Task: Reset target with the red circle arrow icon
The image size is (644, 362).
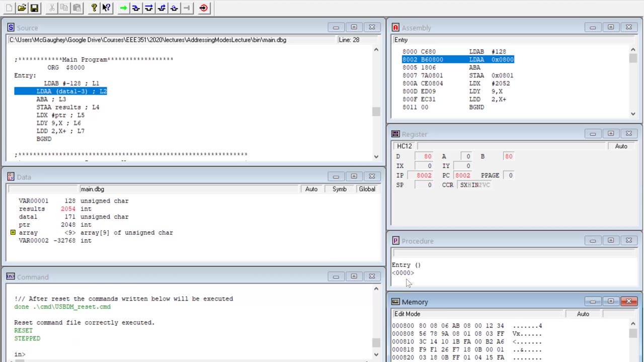Action: [203, 8]
